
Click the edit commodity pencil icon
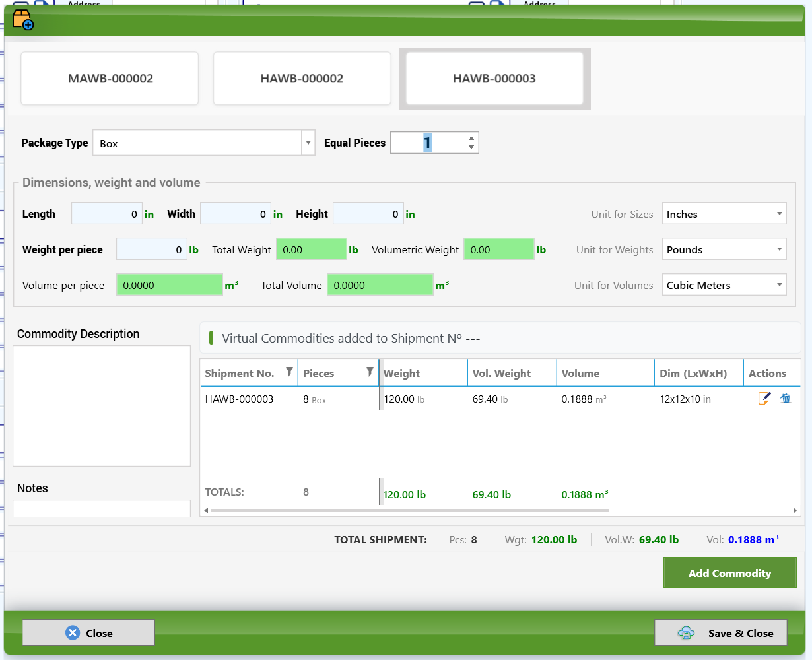(764, 399)
